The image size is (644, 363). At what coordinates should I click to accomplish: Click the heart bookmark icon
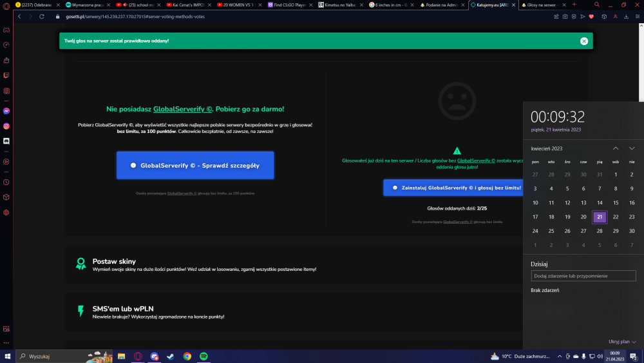591,17
